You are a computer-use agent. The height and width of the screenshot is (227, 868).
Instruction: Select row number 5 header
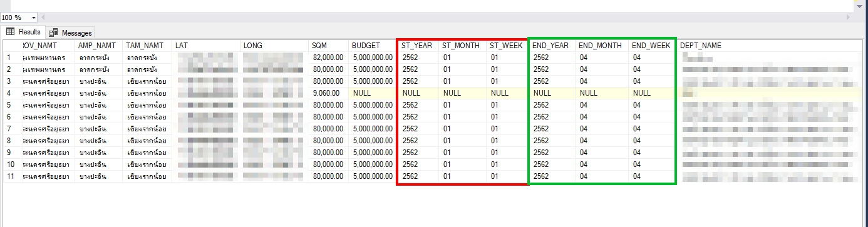13,105
